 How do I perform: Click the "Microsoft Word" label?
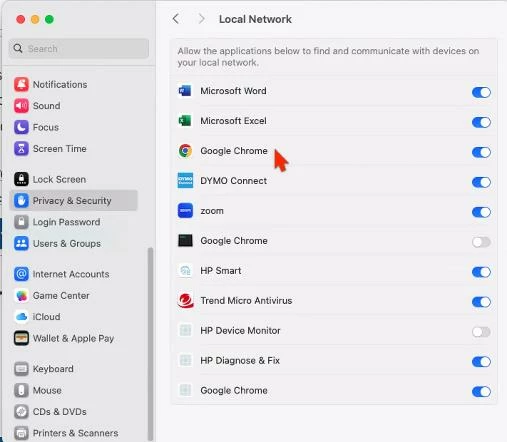pos(233,91)
